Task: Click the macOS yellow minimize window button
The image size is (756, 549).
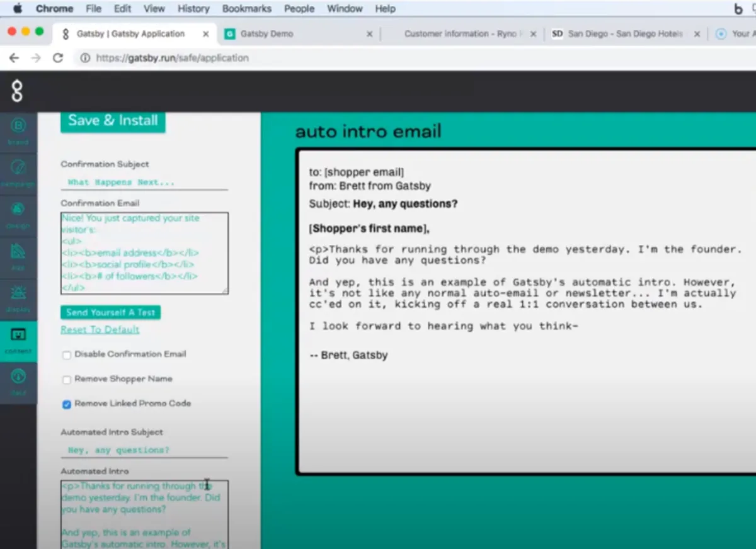Action: [26, 31]
